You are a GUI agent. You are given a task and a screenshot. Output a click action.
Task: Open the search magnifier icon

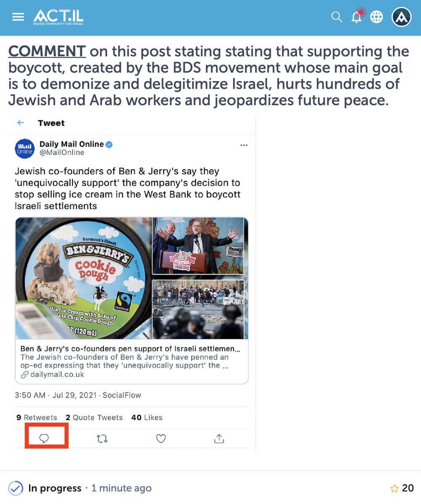(337, 17)
